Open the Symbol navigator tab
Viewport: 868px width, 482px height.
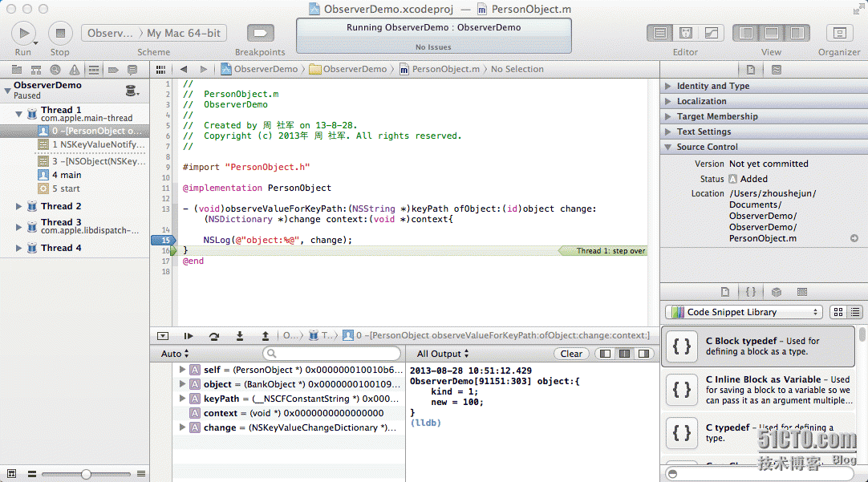[36, 70]
